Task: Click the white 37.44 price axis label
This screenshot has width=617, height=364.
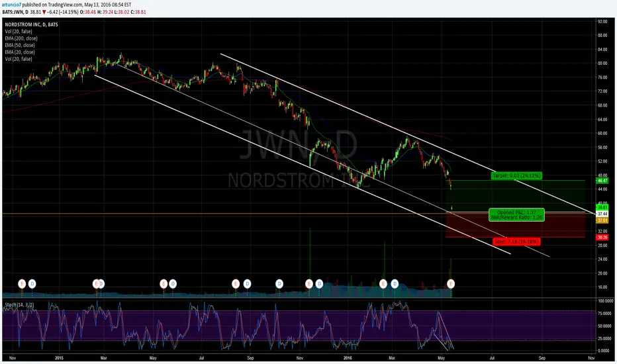Action: tap(602, 214)
